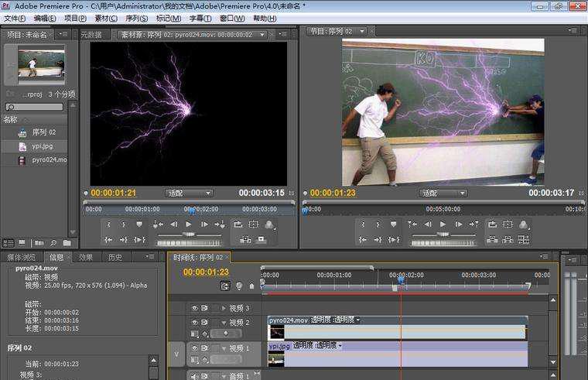This screenshot has height=380, width=588.
Task: Open the 适配 zoom dropdown in Program monitor
Action: point(443,193)
